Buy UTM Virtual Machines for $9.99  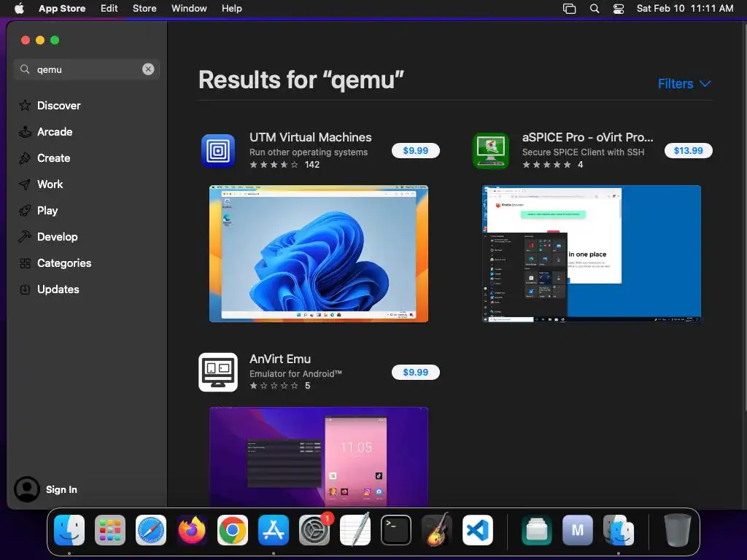415,150
